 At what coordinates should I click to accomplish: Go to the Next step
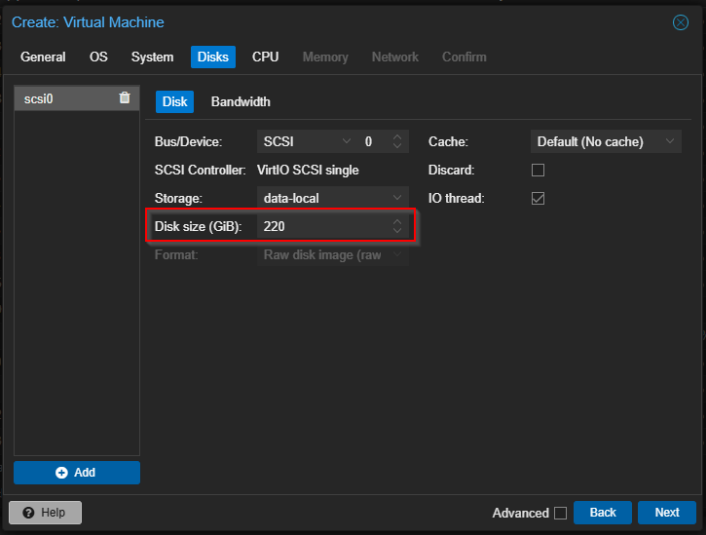tap(667, 513)
